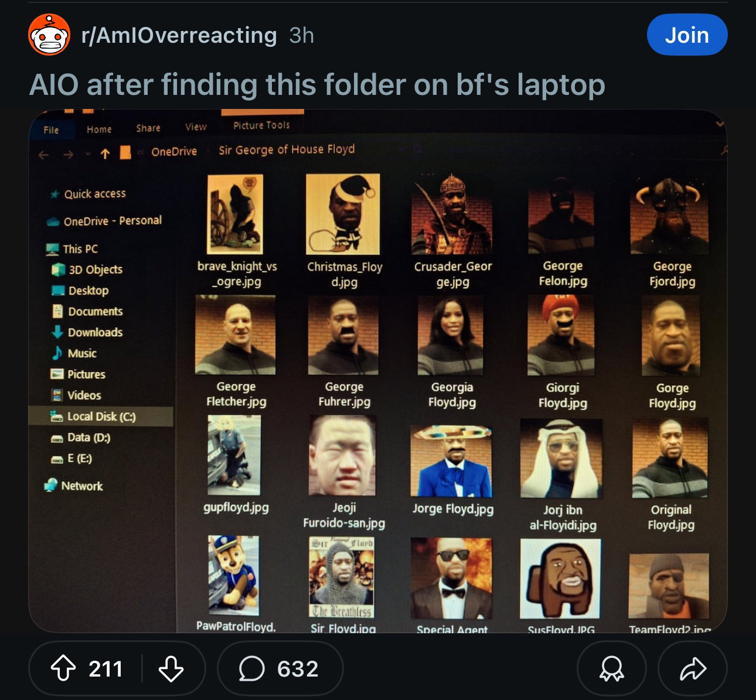Select Local Disk (C:) in sidebar
The width and height of the screenshot is (756, 700).
coord(102,416)
